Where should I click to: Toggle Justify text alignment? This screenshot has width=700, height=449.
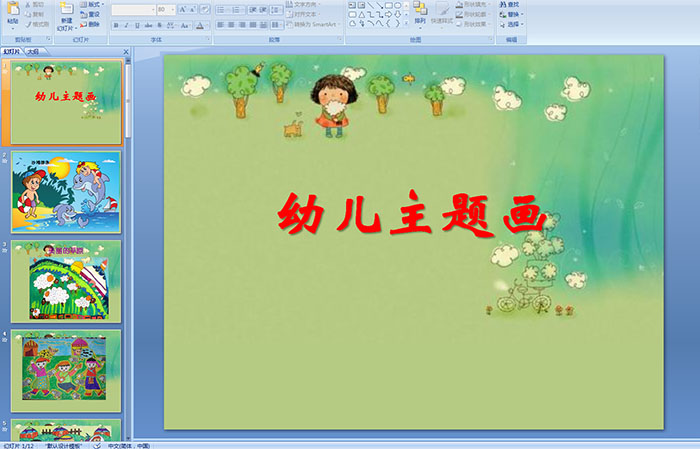click(x=253, y=25)
